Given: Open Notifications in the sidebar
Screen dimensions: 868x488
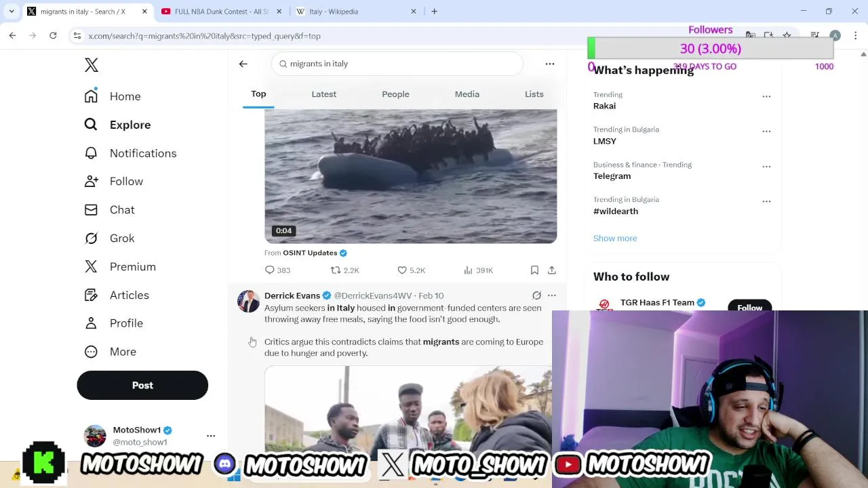Looking at the screenshot, I should (x=130, y=153).
